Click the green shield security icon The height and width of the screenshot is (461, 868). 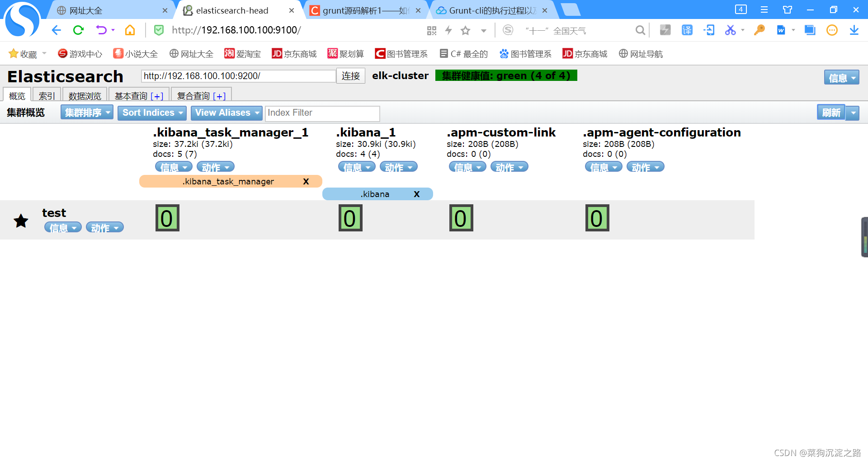tap(159, 30)
